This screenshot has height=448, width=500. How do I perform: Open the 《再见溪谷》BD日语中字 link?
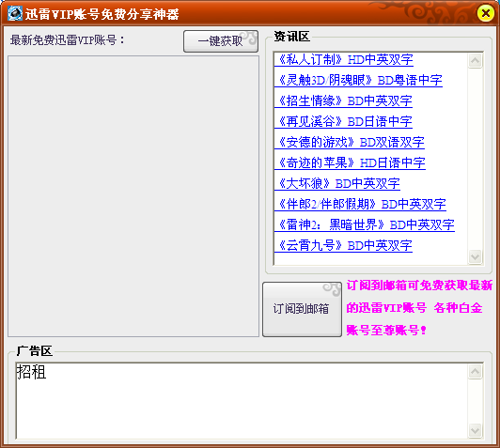(343, 122)
